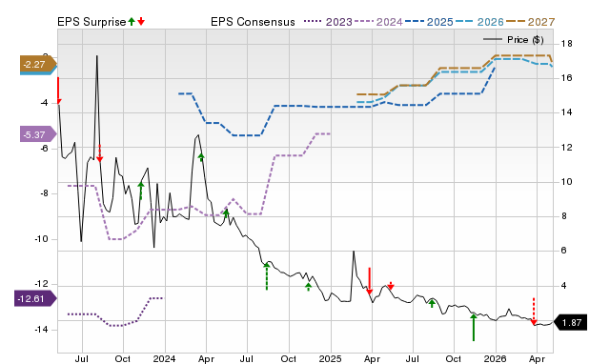Click the 14 label on the price axis
The width and height of the screenshot is (610, 364).
coord(566,112)
